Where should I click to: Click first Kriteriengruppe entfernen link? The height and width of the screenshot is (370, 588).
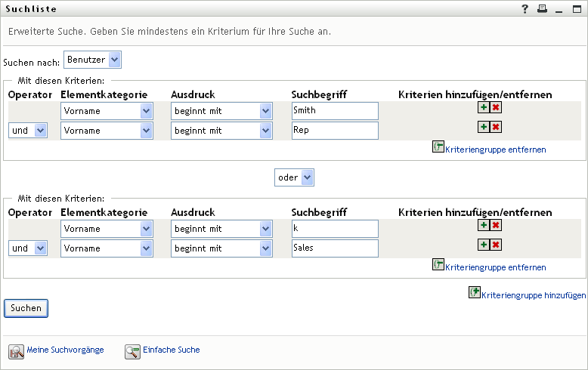click(x=495, y=150)
